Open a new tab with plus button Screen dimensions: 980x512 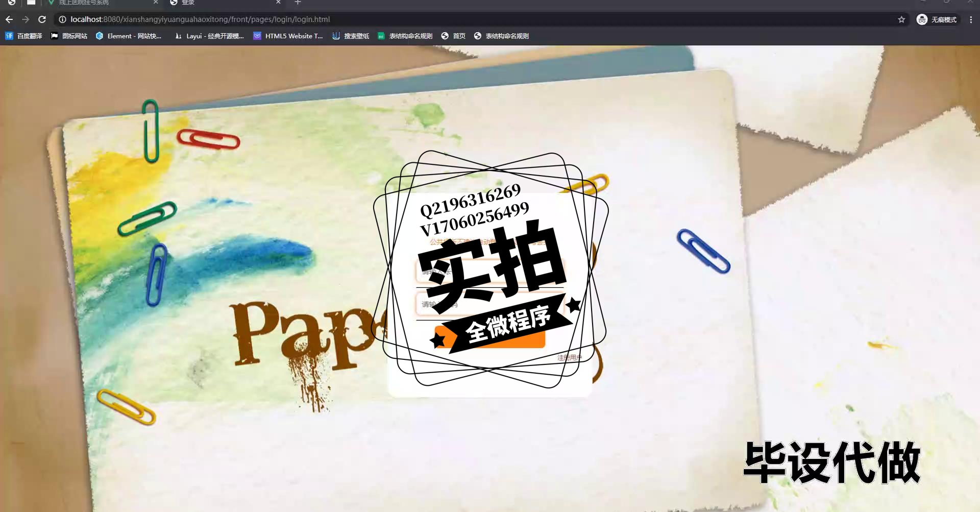[298, 3]
